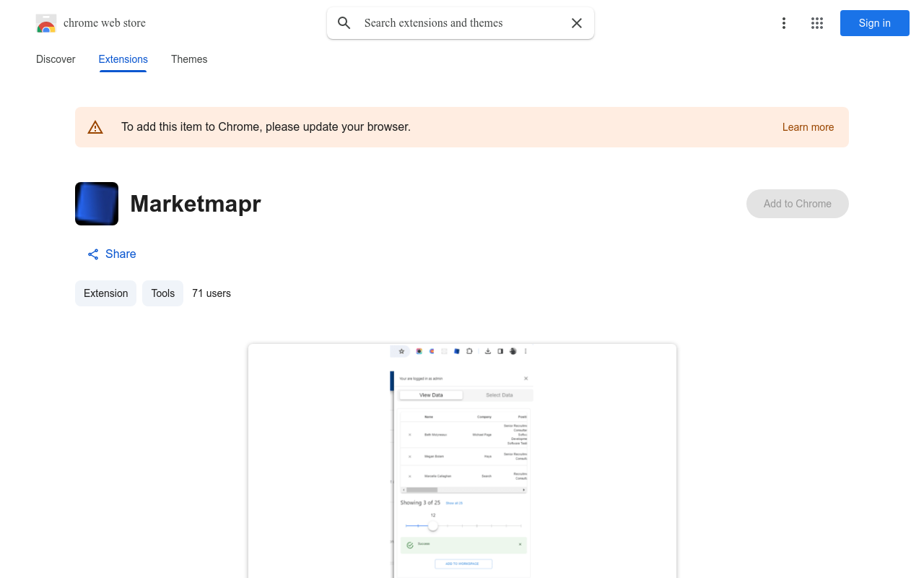Click the warning triangle icon in banner
Viewport: 924px width, 578px height.
(x=95, y=127)
